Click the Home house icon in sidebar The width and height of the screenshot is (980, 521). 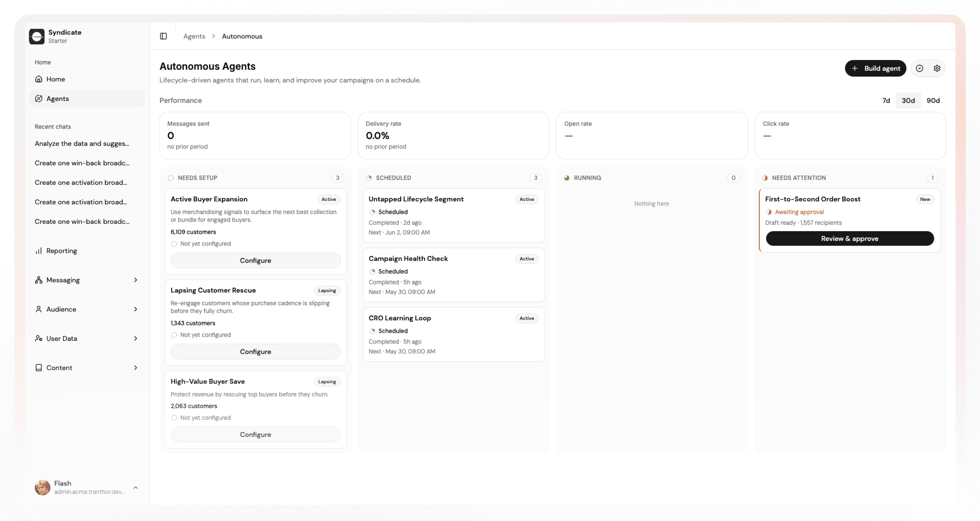[38, 79]
